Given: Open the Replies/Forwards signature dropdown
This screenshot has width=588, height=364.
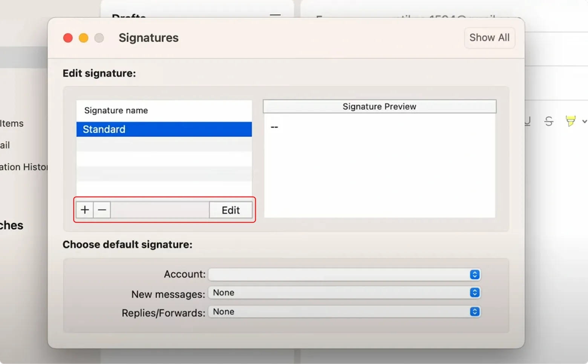Looking at the screenshot, I should (x=345, y=312).
